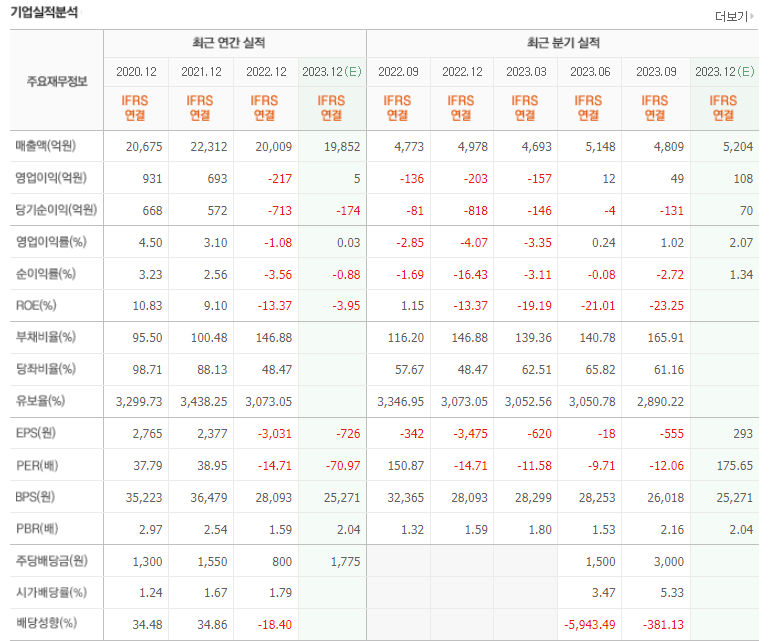Click the estimated sales value 19,852
773x641 pixels.
click(342, 147)
